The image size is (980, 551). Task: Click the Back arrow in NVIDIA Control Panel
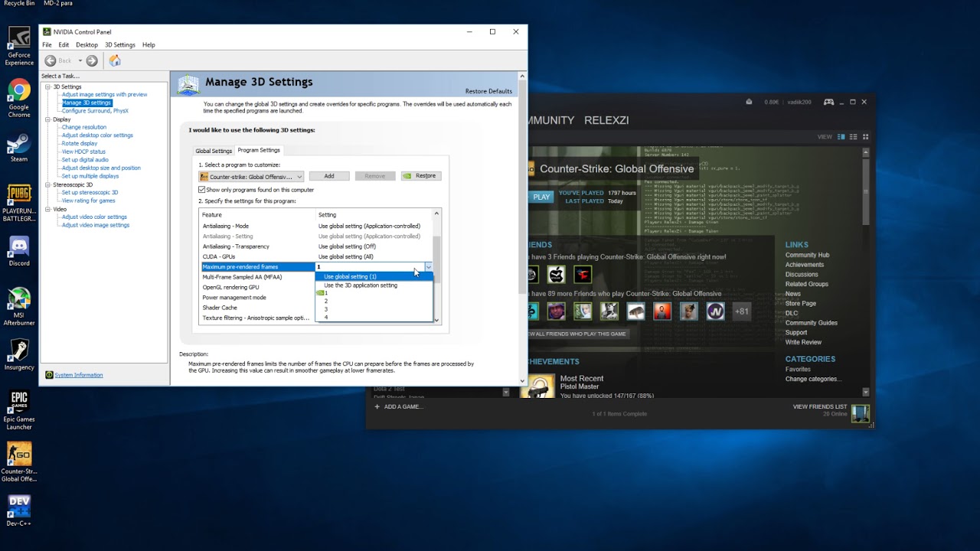(51, 60)
